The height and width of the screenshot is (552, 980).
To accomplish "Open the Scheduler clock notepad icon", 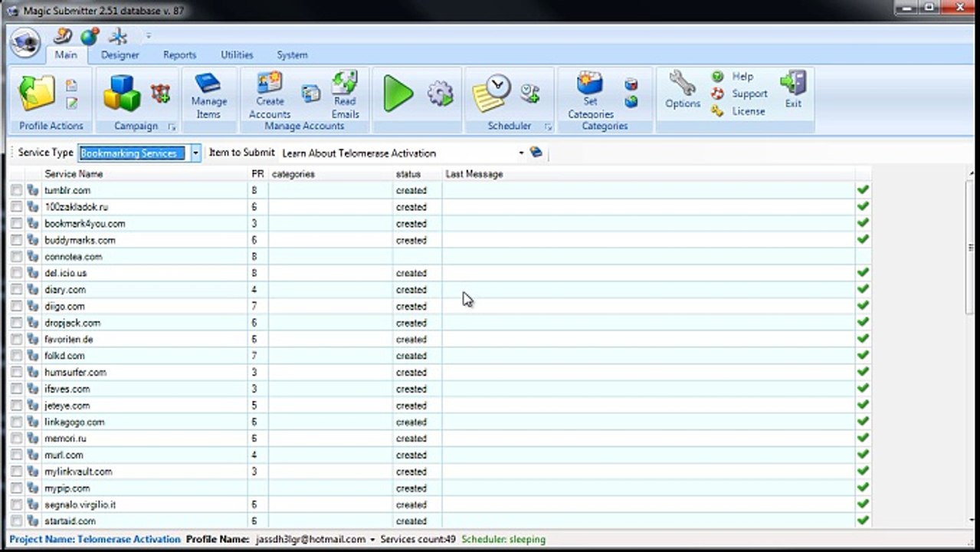I will [491, 94].
